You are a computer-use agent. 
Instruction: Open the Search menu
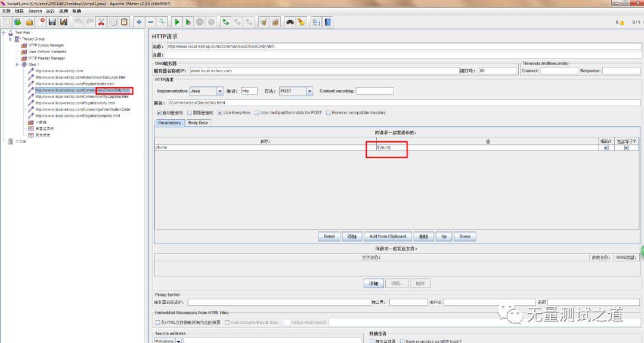(35, 11)
